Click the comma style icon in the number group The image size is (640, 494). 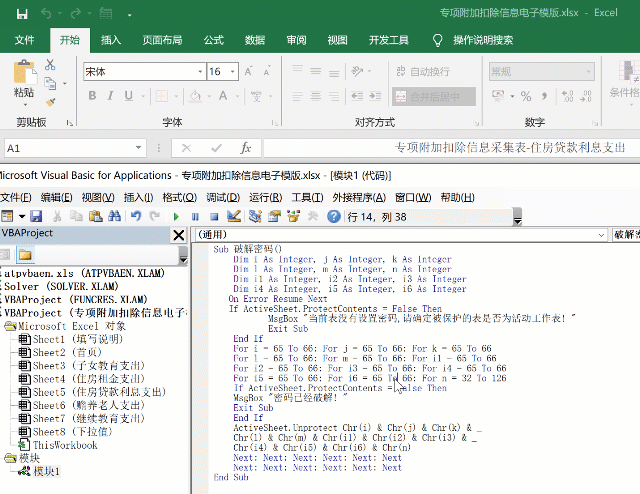click(544, 96)
